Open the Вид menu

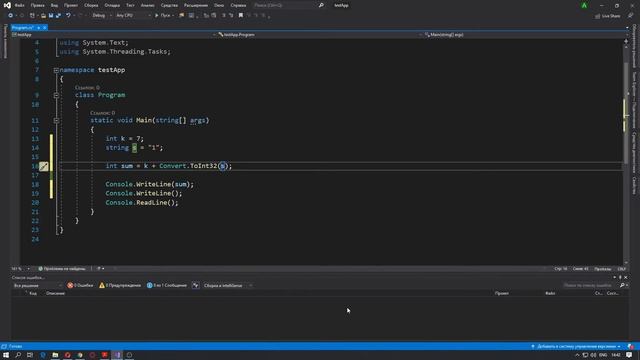(x=54, y=5)
